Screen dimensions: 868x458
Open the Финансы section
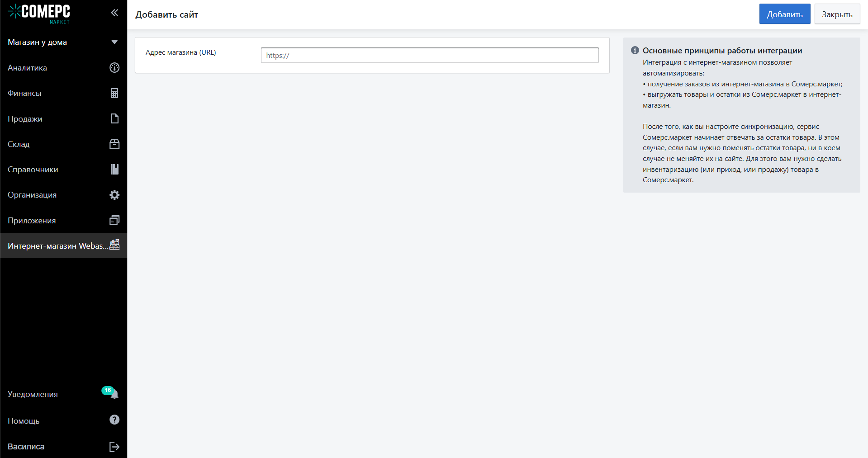click(24, 93)
